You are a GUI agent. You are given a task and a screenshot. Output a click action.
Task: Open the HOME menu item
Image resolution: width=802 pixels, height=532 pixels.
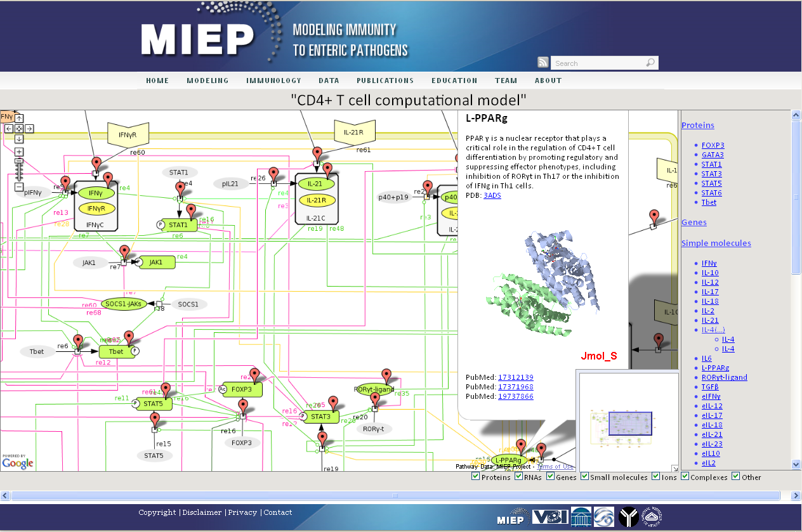[x=157, y=81]
